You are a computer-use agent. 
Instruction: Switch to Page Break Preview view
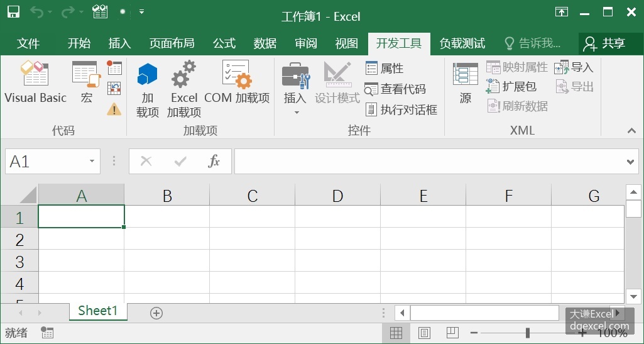click(452, 333)
